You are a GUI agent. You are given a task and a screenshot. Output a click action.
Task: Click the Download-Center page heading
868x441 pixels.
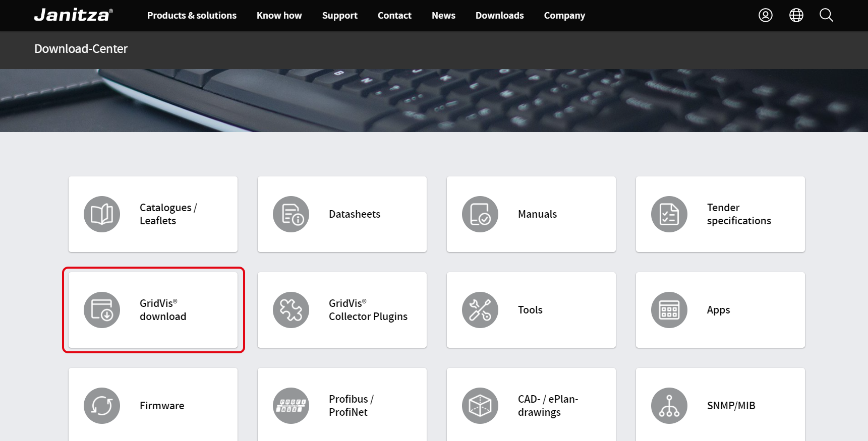pyautogui.click(x=81, y=49)
